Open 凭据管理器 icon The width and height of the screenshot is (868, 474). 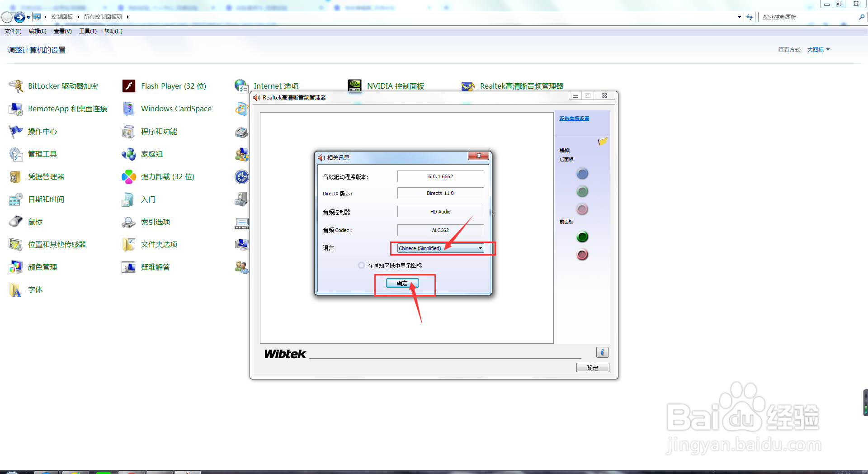tap(16, 176)
